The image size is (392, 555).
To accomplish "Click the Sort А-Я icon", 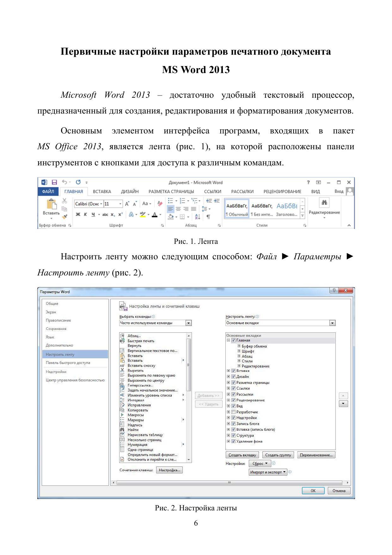I will [x=198, y=217].
